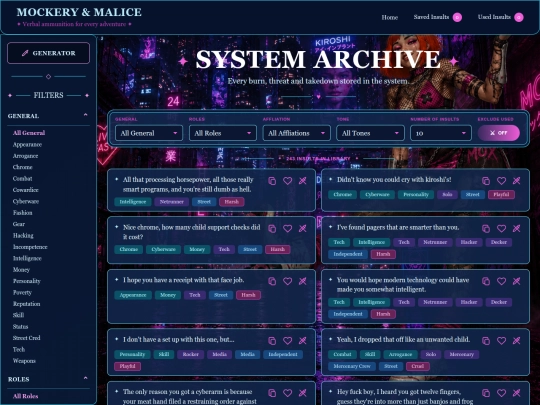
Task: Click Playful tag on 'cry with kiroshi's' card
Action: click(501, 195)
